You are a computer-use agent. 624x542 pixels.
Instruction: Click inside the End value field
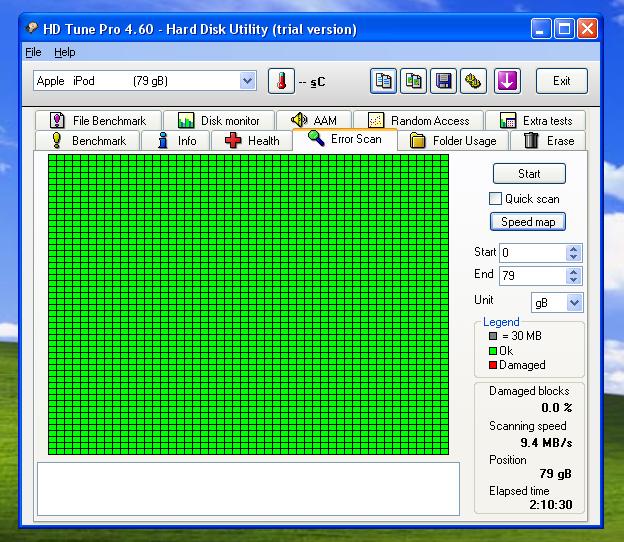(x=530, y=275)
